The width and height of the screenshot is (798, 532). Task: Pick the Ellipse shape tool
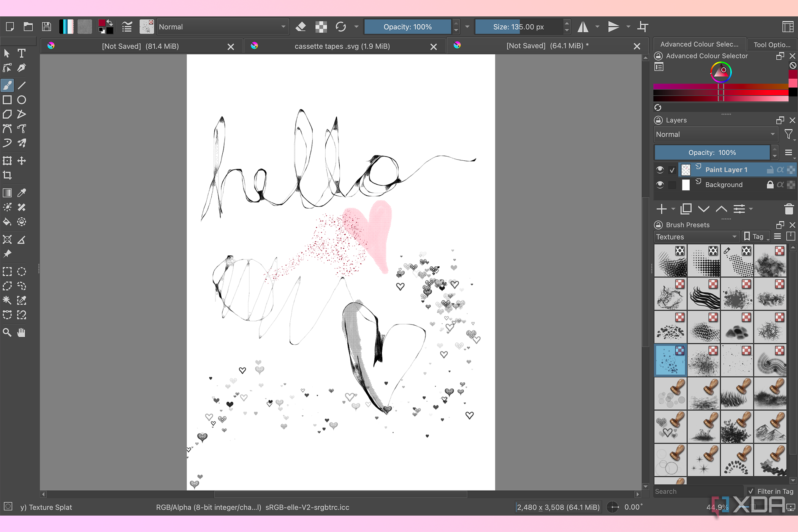[22, 100]
